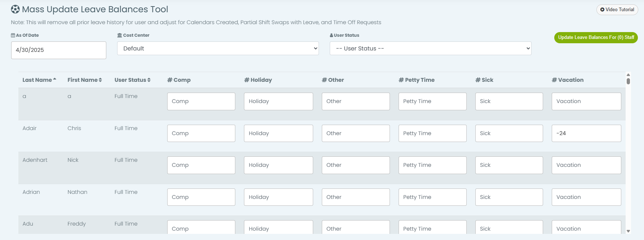Image resolution: width=644 pixels, height=240 pixels.
Task: Click Full Time status in Adair row
Action: (x=126, y=128)
